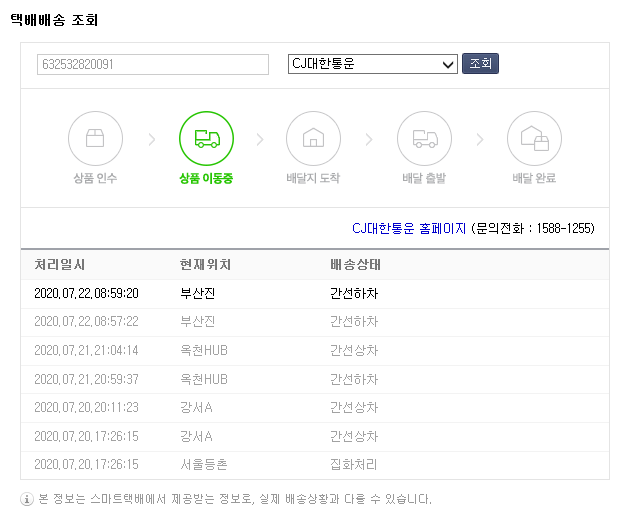The width and height of the screenshot is (630, 522).
Task: Click the 택배배송 조회 page title
Action: click(54, 20)
